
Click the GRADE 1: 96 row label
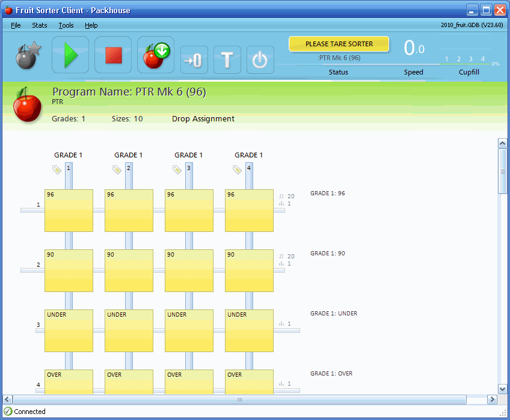(328, 193)
